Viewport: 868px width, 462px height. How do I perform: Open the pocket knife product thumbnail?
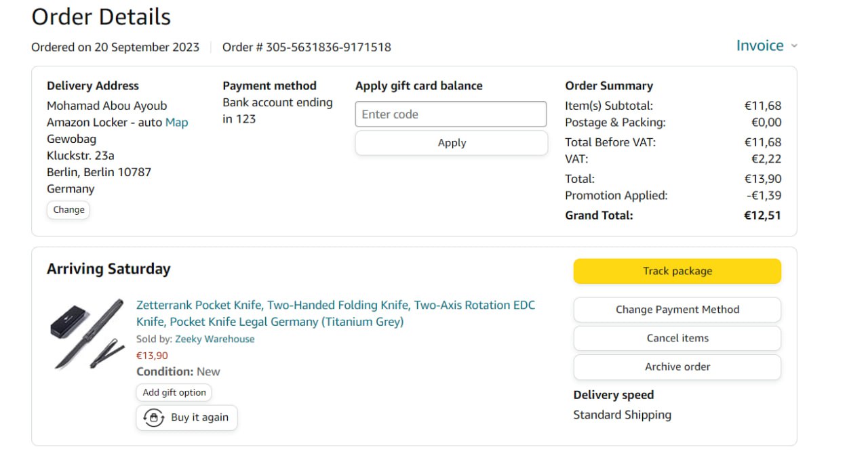(x=87, y=333)
